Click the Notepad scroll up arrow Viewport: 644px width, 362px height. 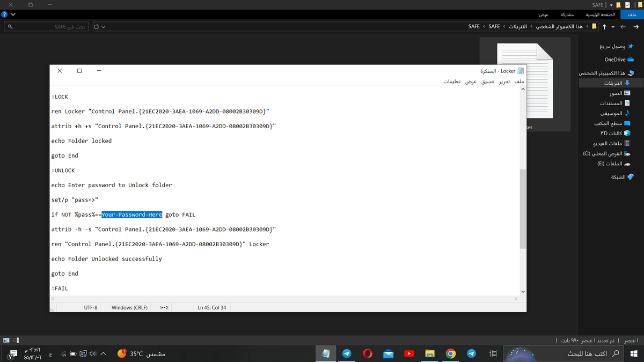coord(523,90)
